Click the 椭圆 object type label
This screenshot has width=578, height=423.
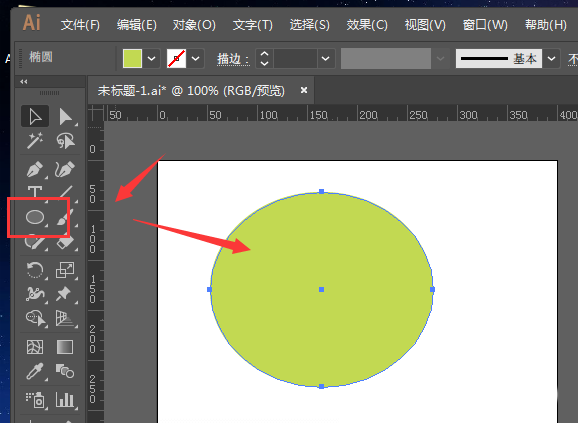pyautogui.click(x=41, y=57)
